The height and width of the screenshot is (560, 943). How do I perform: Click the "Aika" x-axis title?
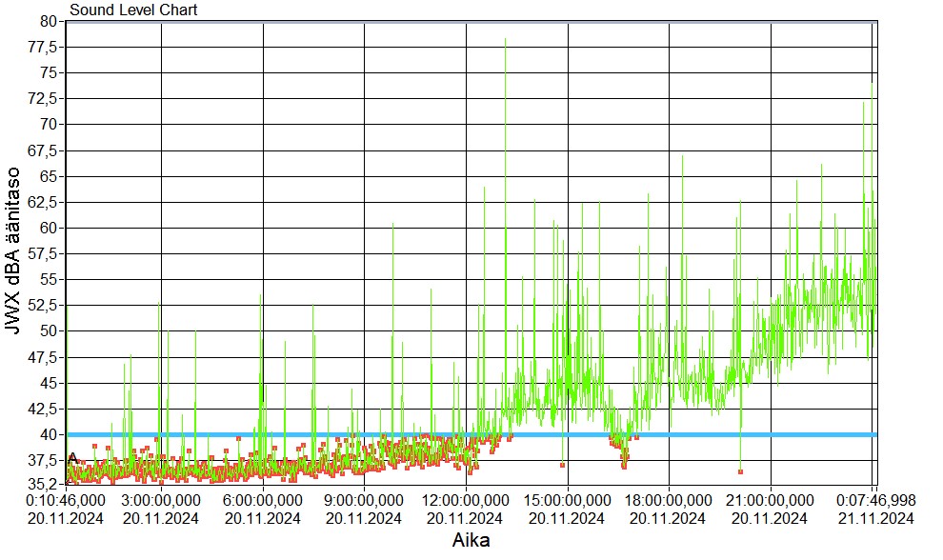point(471,540)
